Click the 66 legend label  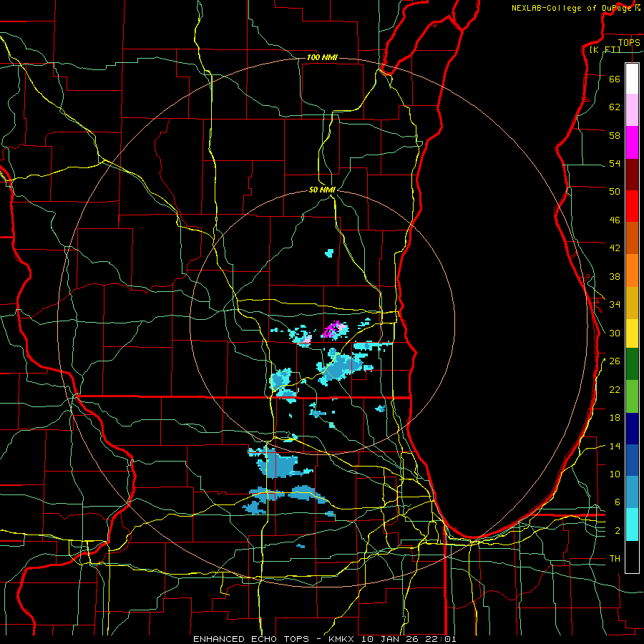(615, 79)
